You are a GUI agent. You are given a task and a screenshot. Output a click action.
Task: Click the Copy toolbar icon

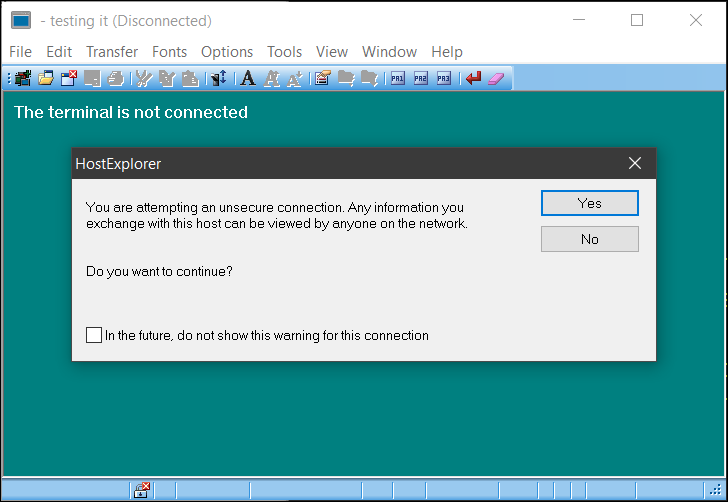point(167,78)
